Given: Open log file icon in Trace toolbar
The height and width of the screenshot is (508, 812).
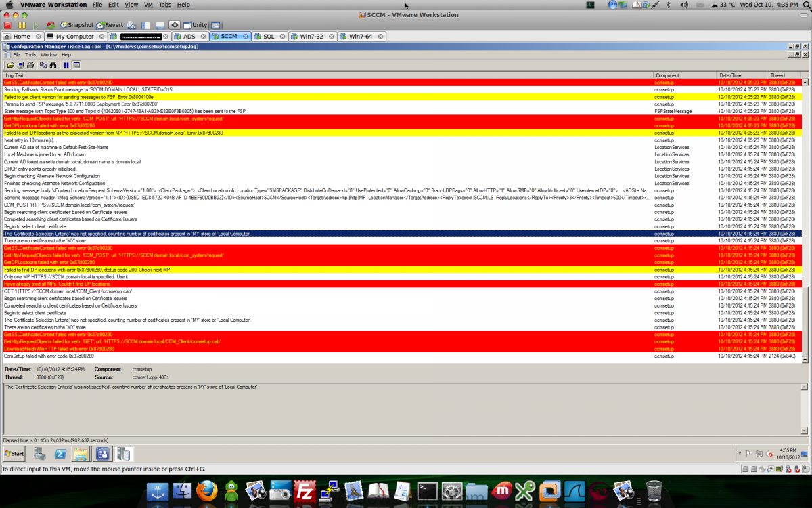Looking at the screenshot, I should click(11, 65).
